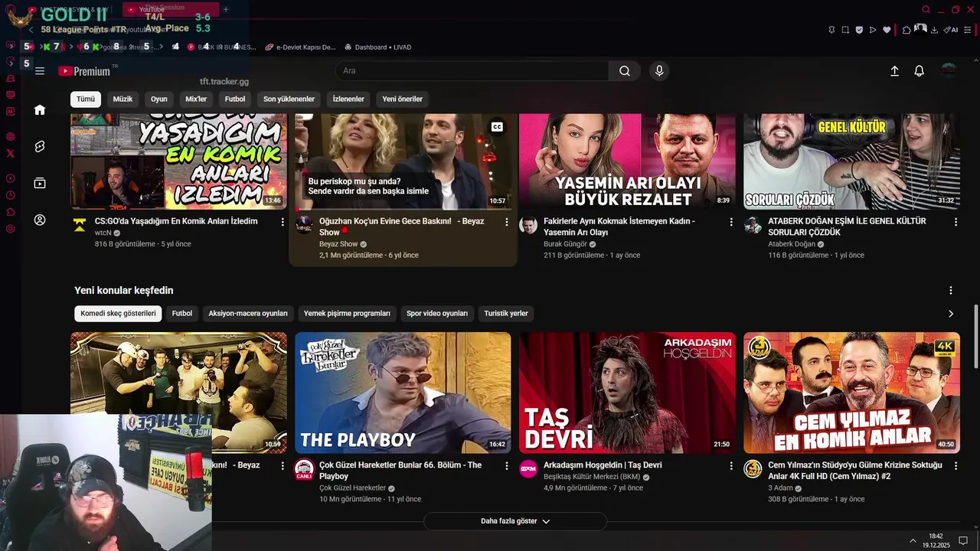Click the YouTube Premium logo
The image size is (980, 551).
tap(84, 71)
